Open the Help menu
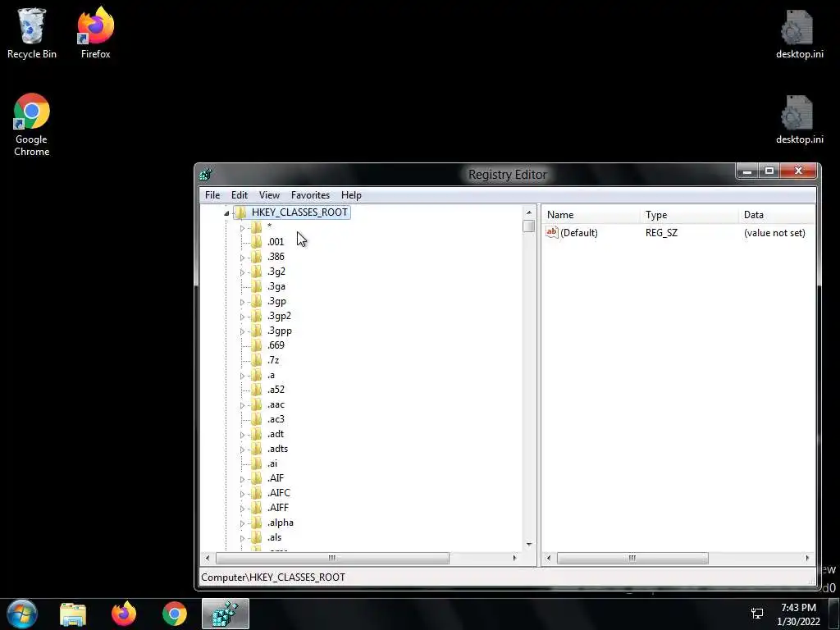Image resolution: width=840 pixels, height=630 pixels. point(351,195)
